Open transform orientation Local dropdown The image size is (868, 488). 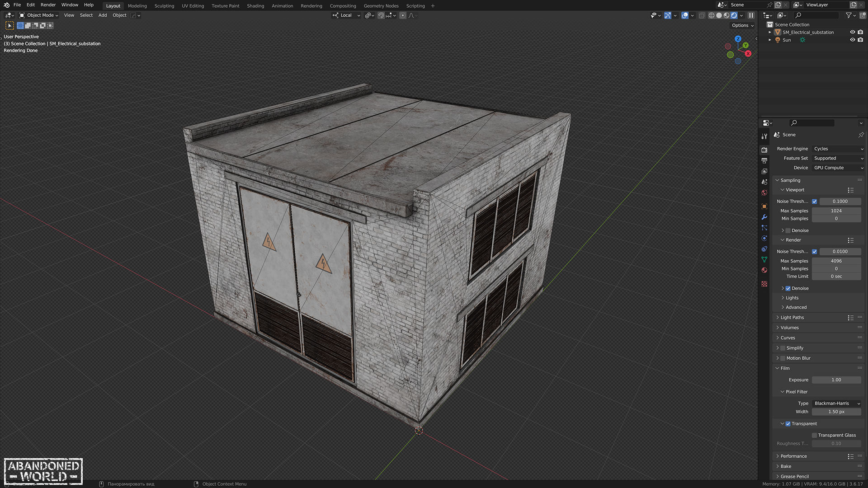tap(346, 15)
